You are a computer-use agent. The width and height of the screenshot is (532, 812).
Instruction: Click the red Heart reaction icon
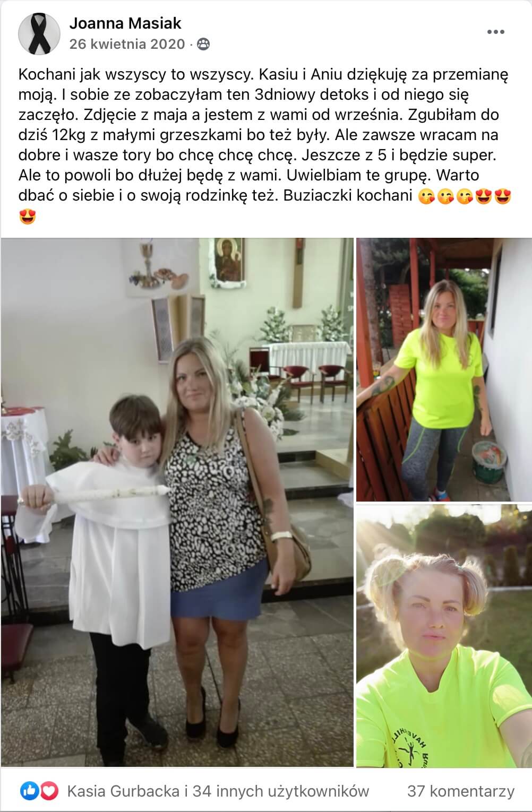[x=49, y=791]
